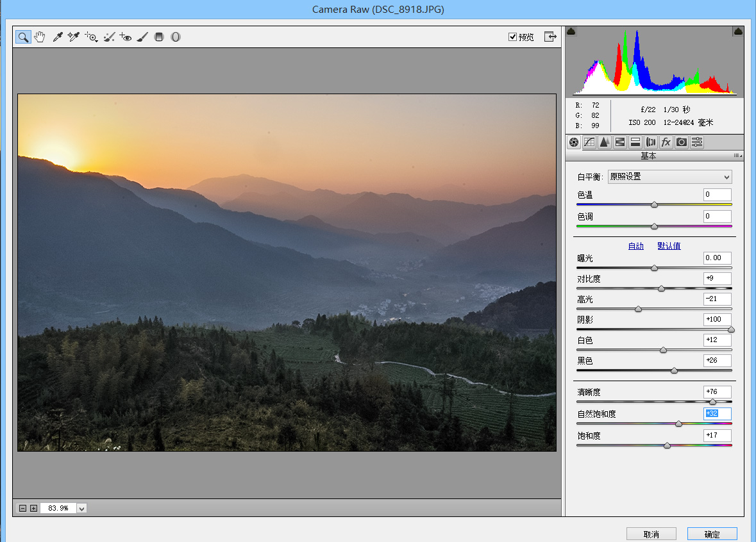Select the Spot Removal tool

click(110, 37)
